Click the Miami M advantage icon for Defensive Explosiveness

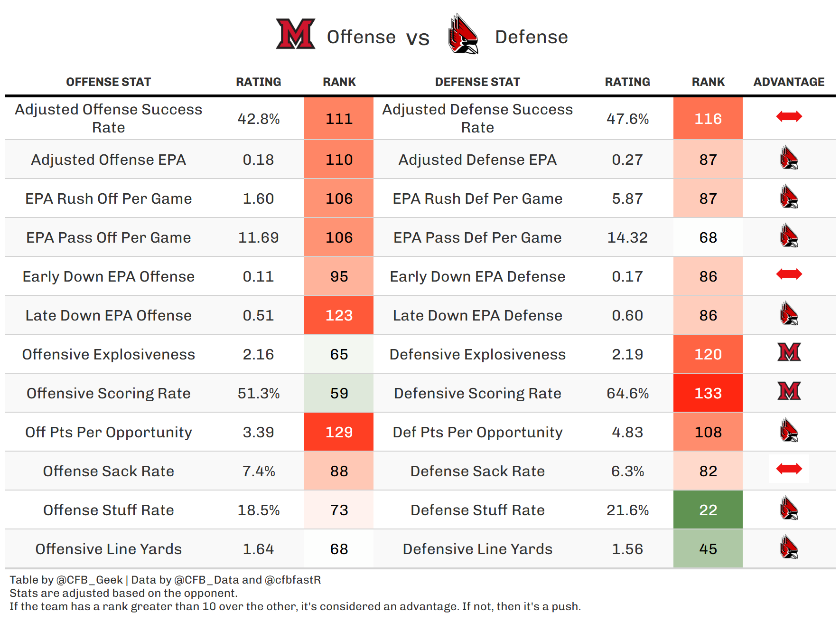tap(789, 352)
